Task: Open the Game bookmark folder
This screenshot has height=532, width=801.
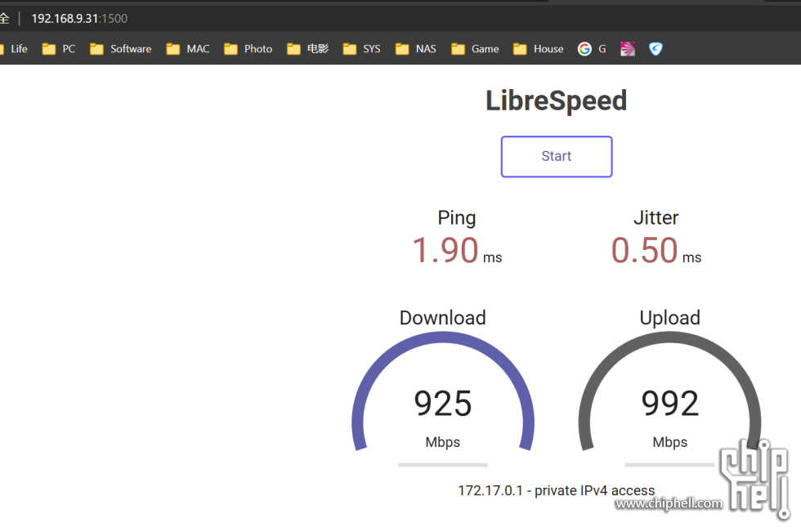Action: coord(475,49)
